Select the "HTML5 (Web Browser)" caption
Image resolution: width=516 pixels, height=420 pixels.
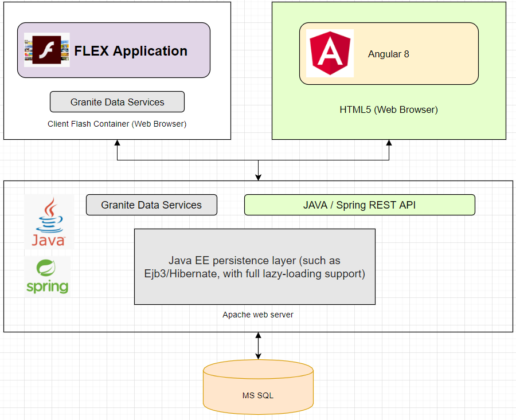click(x=389, y=109)
